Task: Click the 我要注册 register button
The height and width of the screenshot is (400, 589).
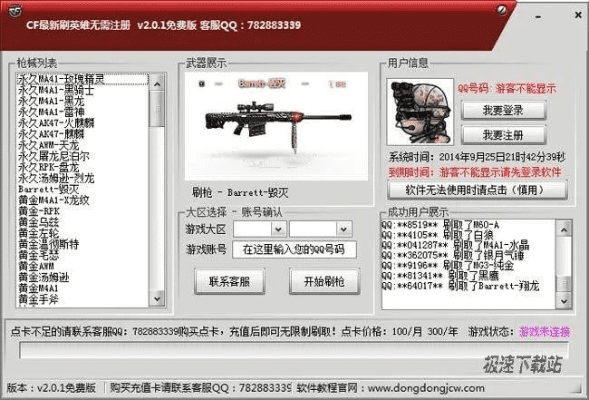Action: click(x=503, y=135)
